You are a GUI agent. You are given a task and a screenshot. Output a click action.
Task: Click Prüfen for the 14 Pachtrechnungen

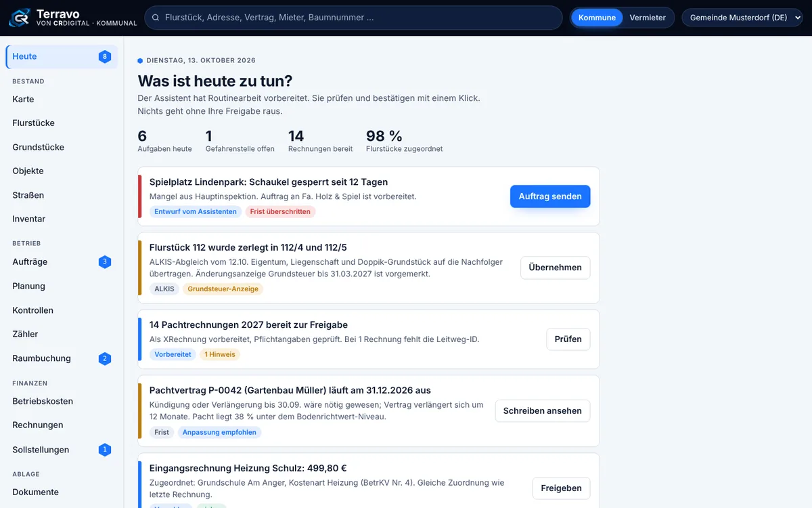[568, 339]
